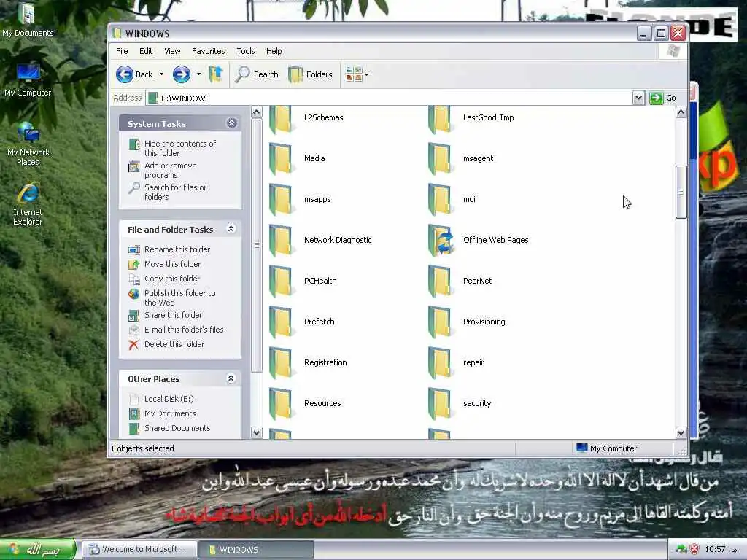
Task: Select the L2Schemas folder icon
Action: point(280,119)
